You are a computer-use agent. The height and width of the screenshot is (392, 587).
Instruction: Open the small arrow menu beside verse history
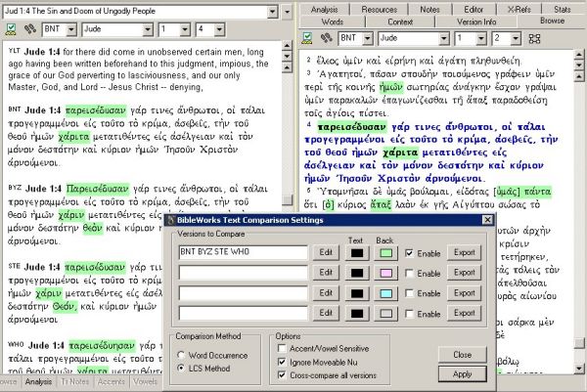pyautogui.click(x=287, y=12)
